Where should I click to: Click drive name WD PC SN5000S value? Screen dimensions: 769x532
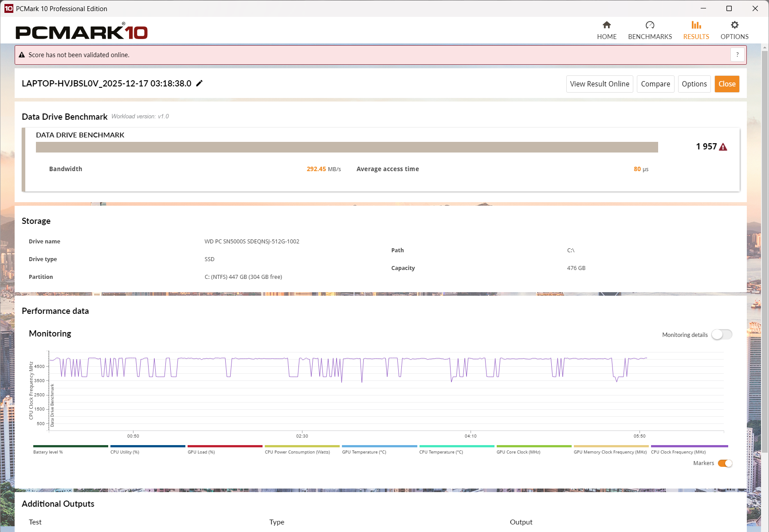tap(252, 242)
